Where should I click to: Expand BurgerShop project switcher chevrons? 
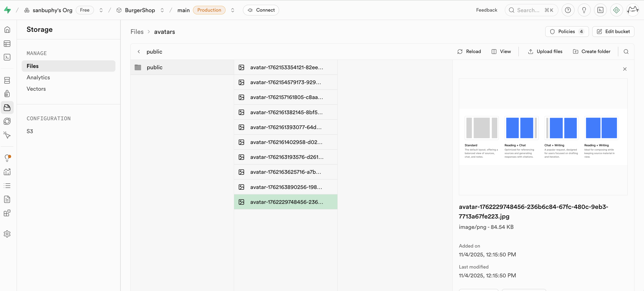(162, 10)
